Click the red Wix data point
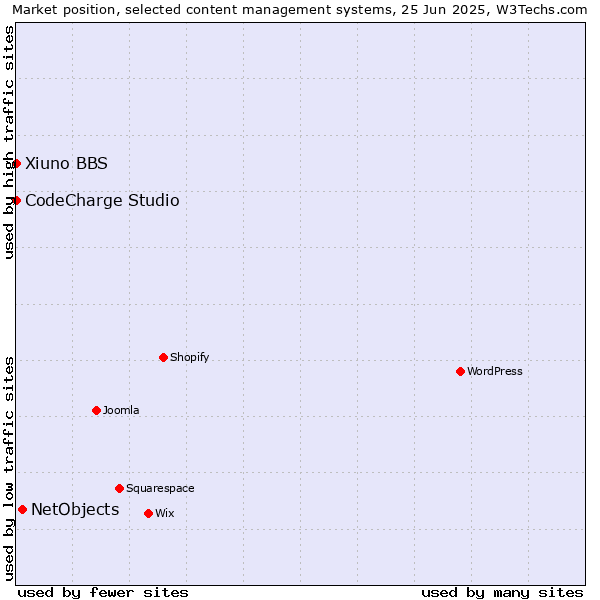 coord(148,514)
